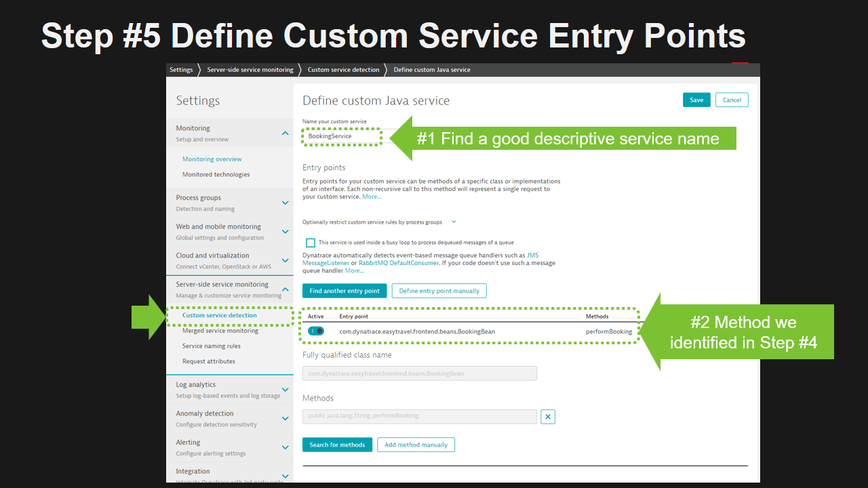The height and width of the screenshot is (488, 868).
Task: Expand the Cloud and virtualization section
Action: pos(285,260)
